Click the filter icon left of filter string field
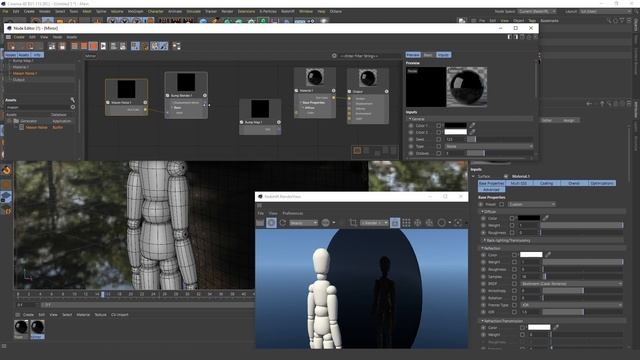 pos(334,56)
